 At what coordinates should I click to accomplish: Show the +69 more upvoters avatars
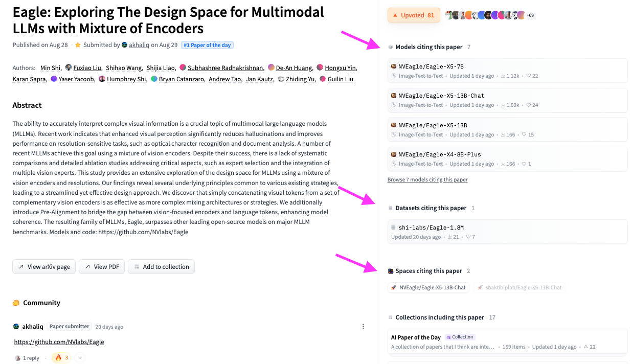tap(530, 15)
